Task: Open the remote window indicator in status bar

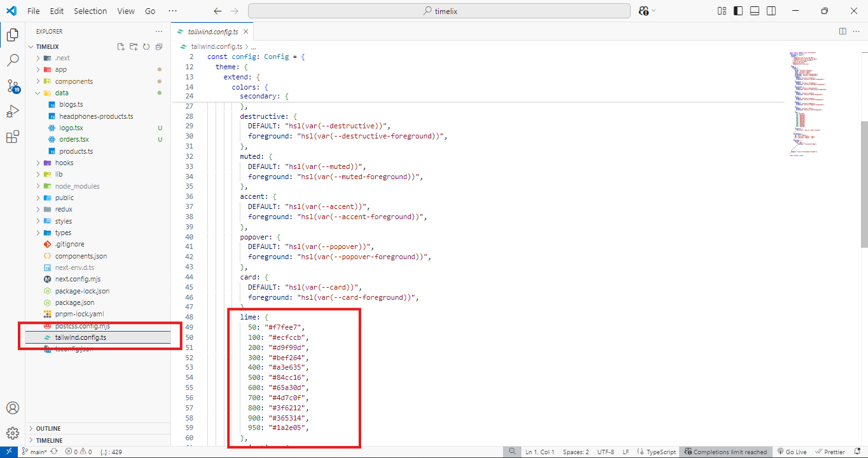Action: click(10, 452)
